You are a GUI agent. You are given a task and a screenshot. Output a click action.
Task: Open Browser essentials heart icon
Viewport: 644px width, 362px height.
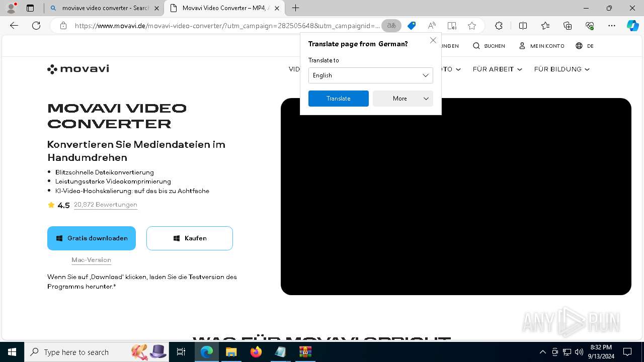point(590,26)
